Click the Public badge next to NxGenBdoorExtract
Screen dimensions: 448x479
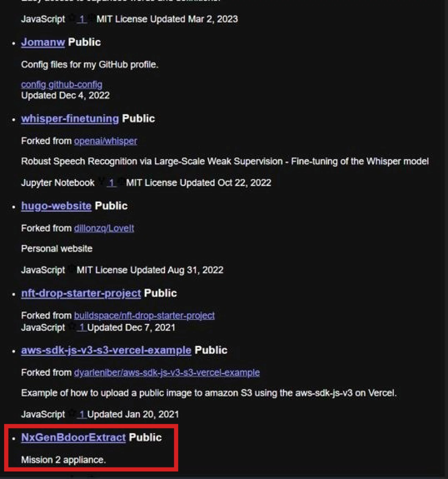tap(145, 437)
